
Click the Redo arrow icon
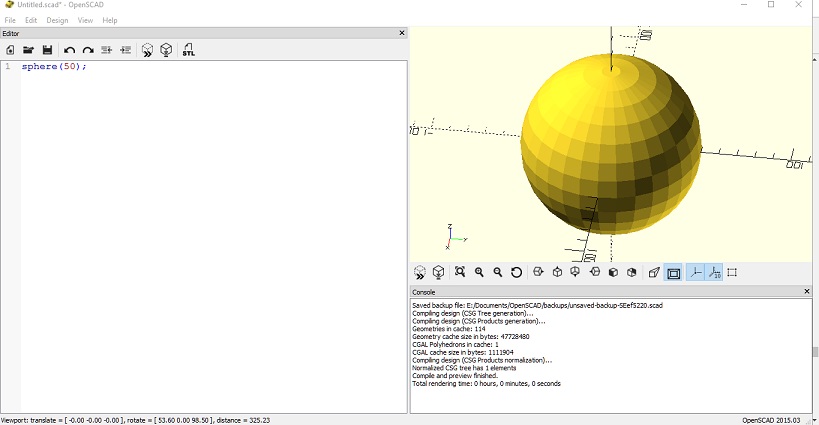[x=88, y=50]
